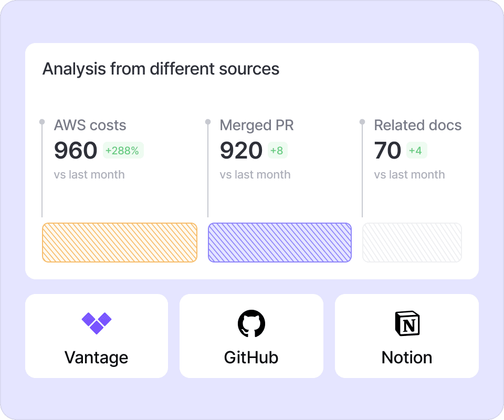The image size is (504, 420).
Task: Select the Related docs value 70
Action: (x=387, y=151)
